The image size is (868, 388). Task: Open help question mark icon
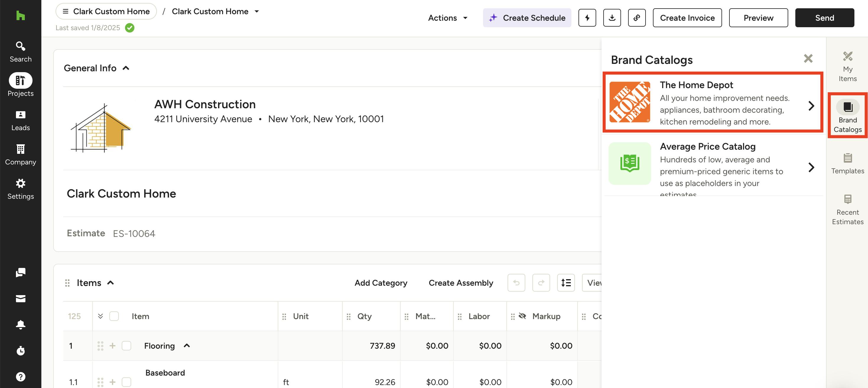(21, 376)
